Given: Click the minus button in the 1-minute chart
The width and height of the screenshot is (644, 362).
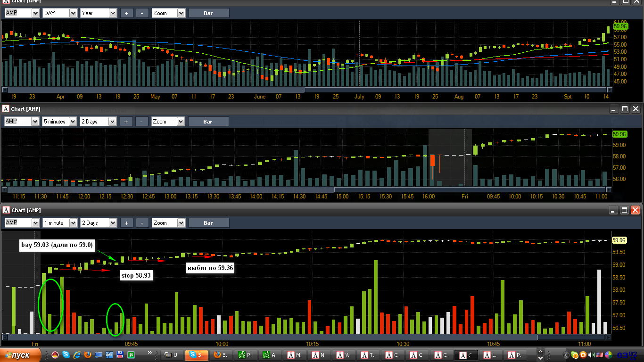Looking at the screenshot, I should pos(142,222).
